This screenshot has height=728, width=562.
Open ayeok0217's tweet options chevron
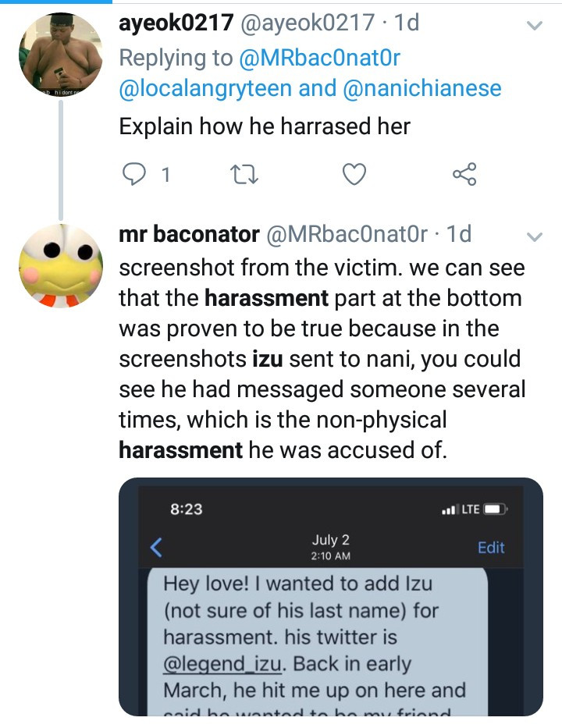point(535,26)
